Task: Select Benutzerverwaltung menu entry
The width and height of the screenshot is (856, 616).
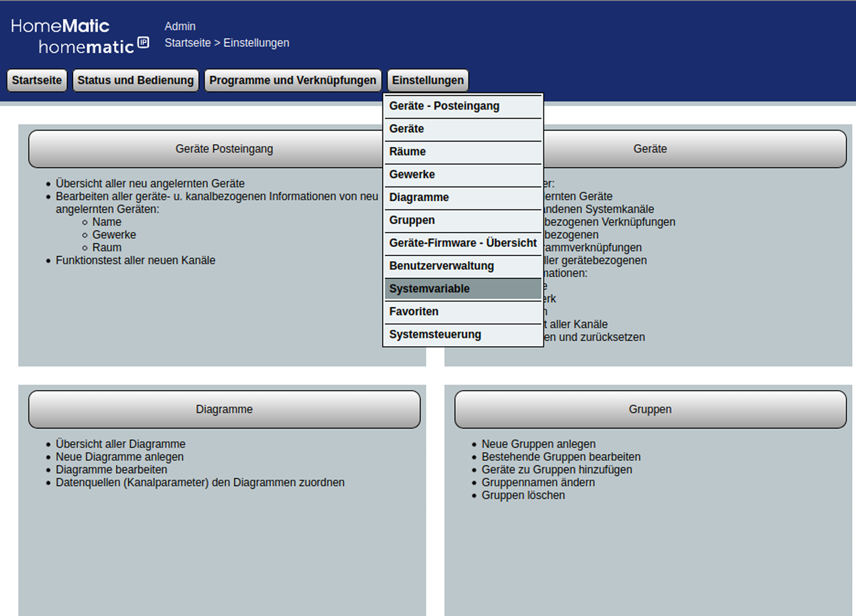Action: tap(463, 266)
